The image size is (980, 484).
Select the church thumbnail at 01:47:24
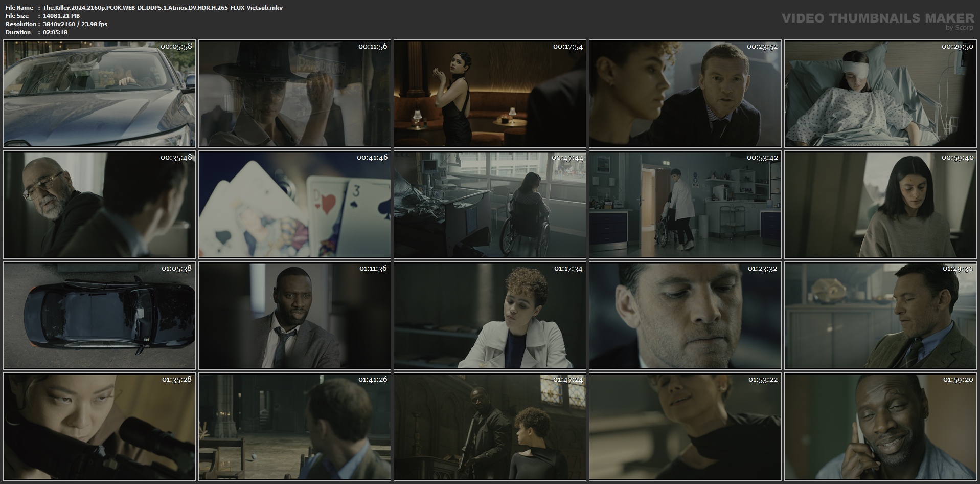tap(490, 427)
